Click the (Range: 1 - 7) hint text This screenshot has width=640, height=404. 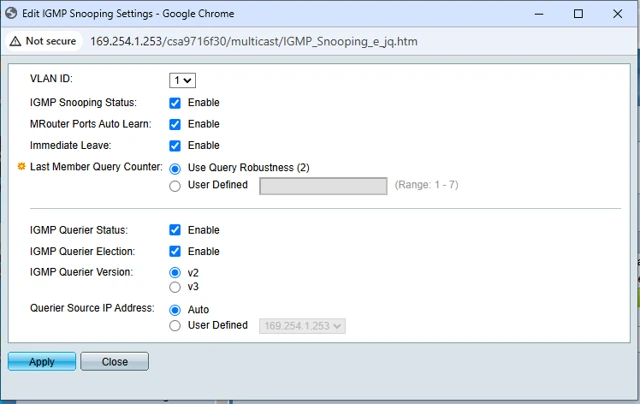point(427,185)
